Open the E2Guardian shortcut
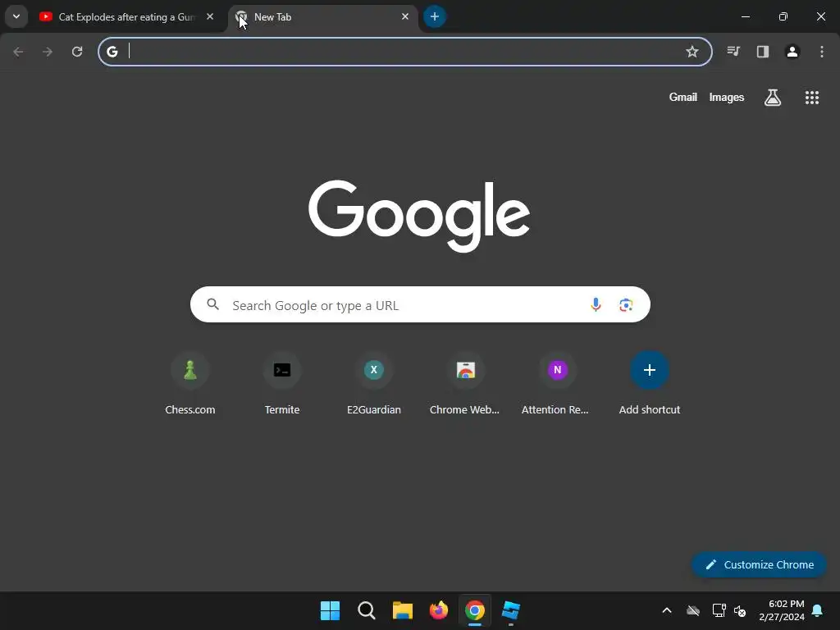 [x=374, y=383]
